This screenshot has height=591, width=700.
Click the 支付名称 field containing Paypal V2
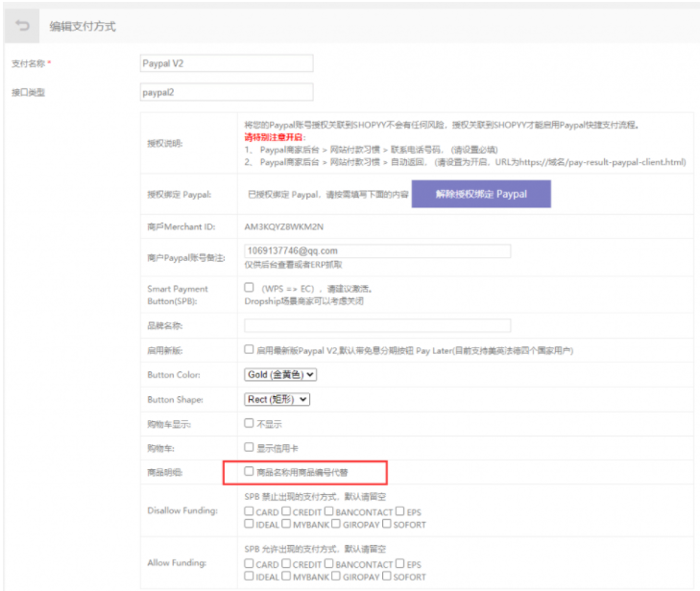coord(227,63)
